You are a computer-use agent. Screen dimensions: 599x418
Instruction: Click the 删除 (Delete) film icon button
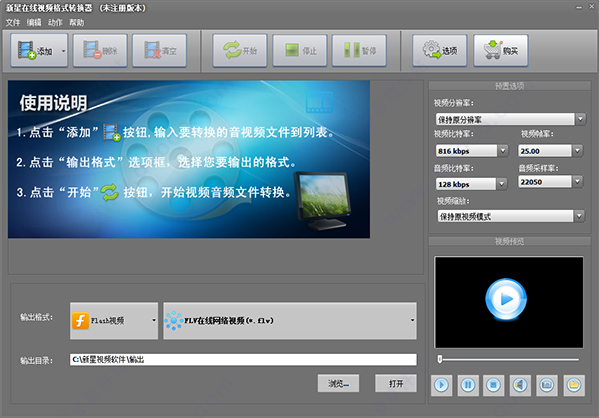coord(100,50)
